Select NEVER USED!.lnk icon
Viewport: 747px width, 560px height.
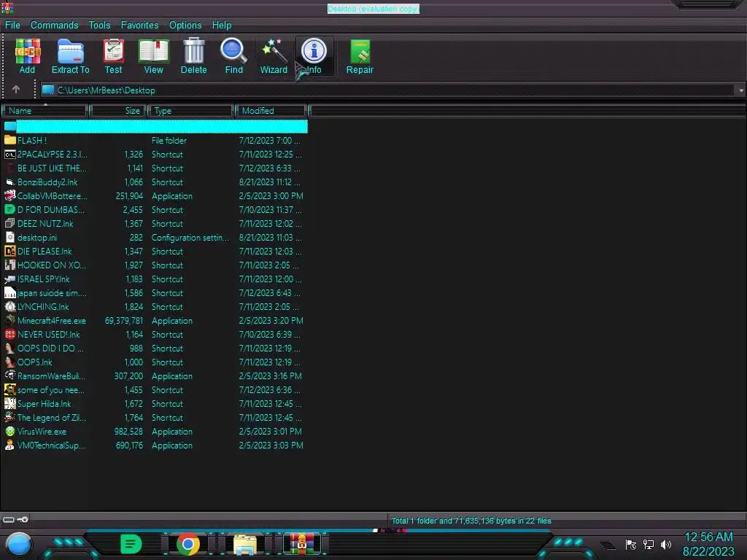[x=10, y=334]
